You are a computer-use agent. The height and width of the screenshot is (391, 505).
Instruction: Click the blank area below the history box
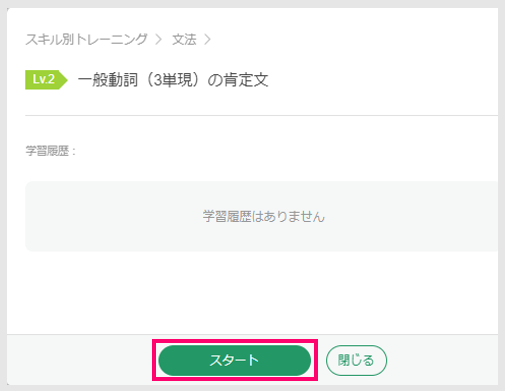click(262, 293)
